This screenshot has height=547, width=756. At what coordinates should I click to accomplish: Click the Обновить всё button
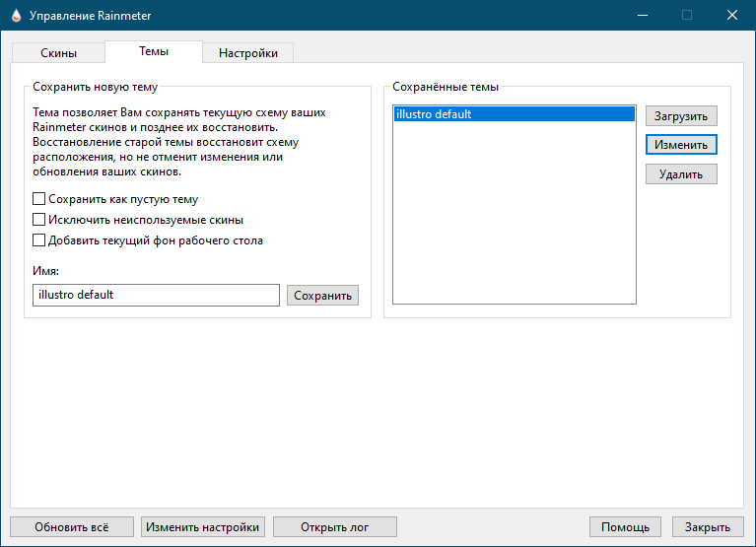pyautogui.click(x=72, y=526)
